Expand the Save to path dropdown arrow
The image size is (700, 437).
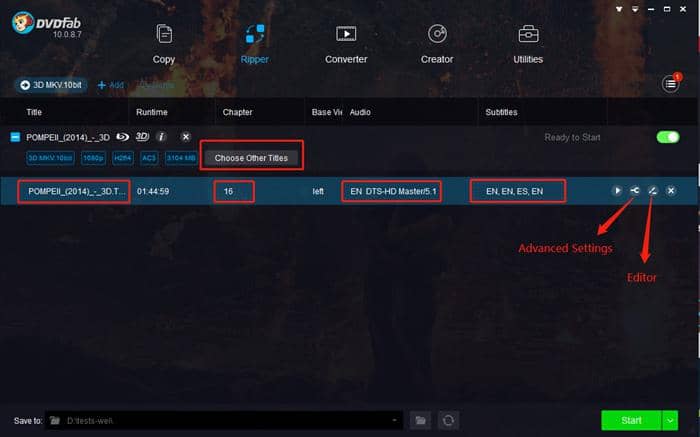click(x=394, y=420)
